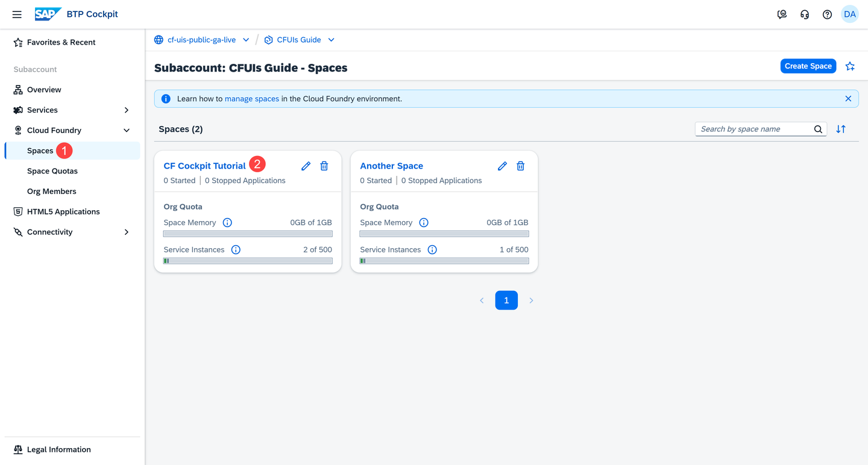Go to next page arrow
The height and width of the screenshot is (465, 868).
(531, 300)
